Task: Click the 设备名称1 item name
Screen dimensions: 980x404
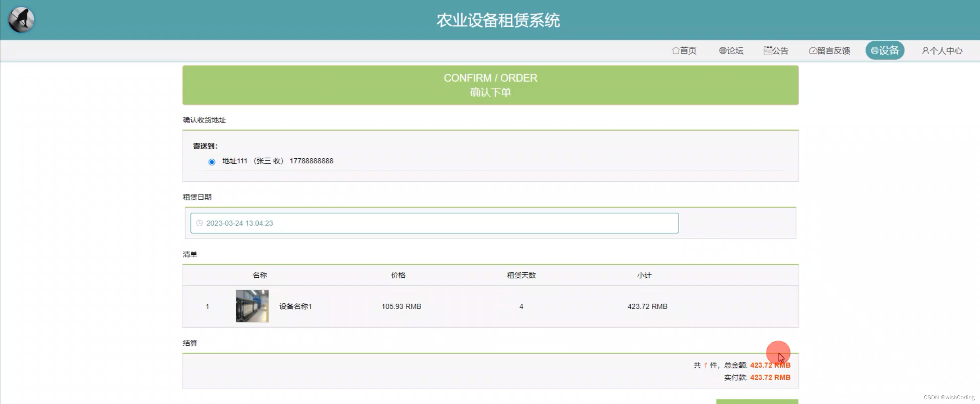Action: [295, 307]
